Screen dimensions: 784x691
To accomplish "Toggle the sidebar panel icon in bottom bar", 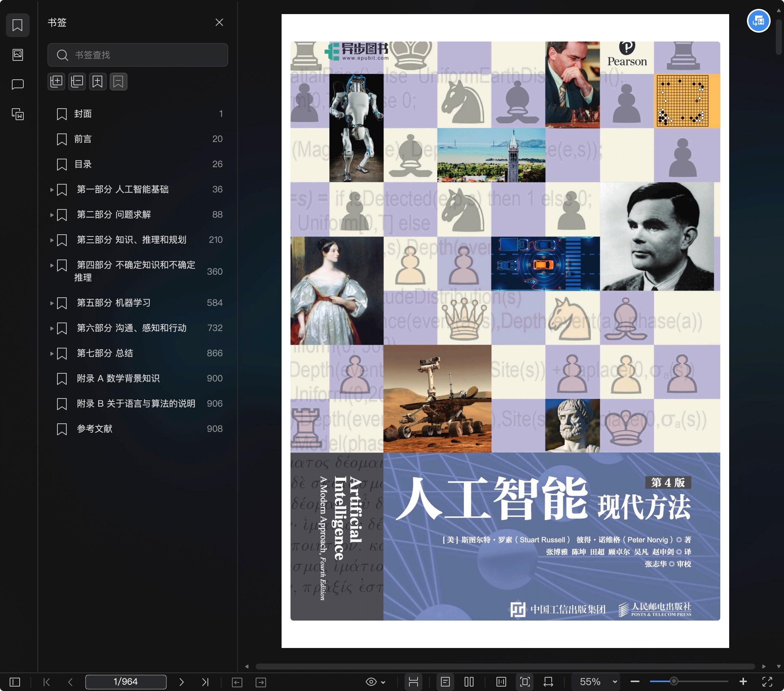I will (15, 682).
